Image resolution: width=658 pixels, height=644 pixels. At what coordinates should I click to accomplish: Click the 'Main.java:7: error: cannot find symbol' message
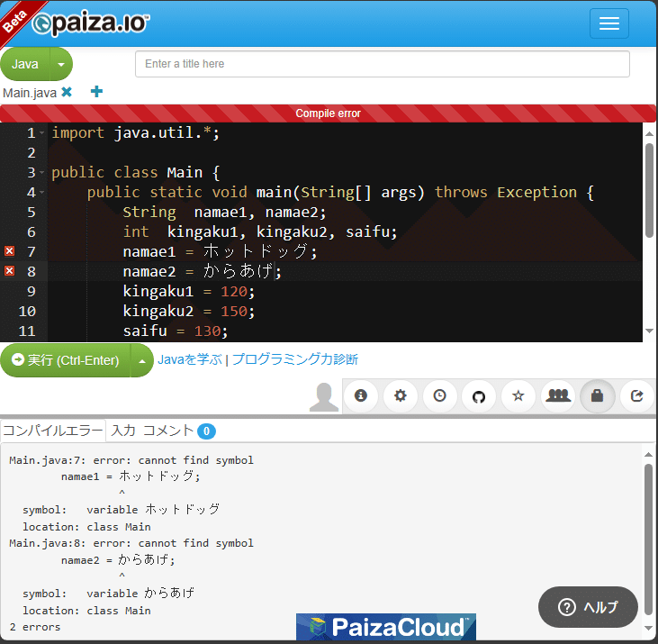pos(131,460)
